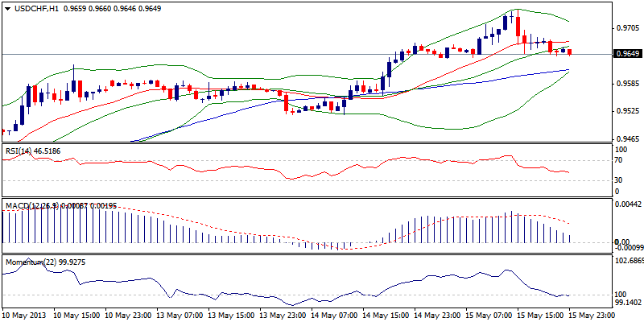This screenshot has width=644, height=322.
Task: Click the 99.1402 Momentum scale value
Action: pyautogui.click(x=628, y=303)
